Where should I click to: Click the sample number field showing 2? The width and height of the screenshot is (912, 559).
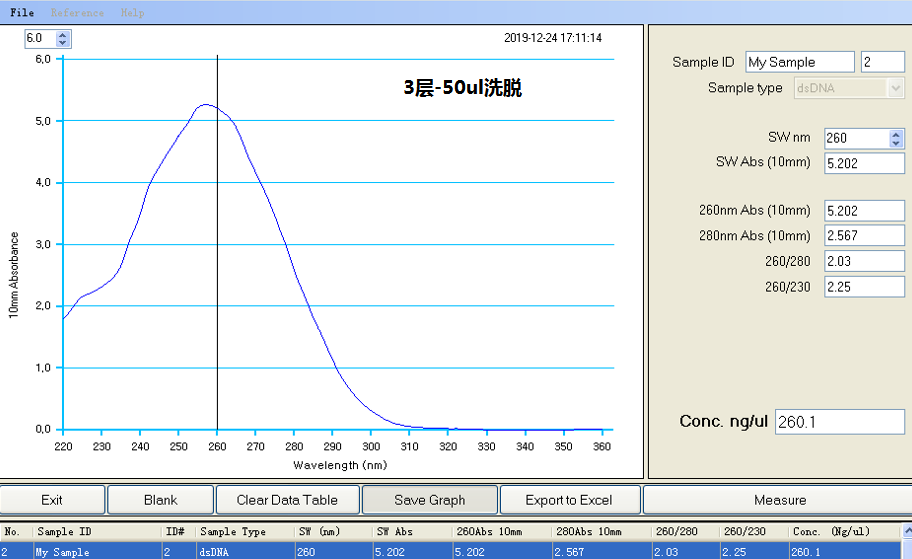click(x=882, y=62)
